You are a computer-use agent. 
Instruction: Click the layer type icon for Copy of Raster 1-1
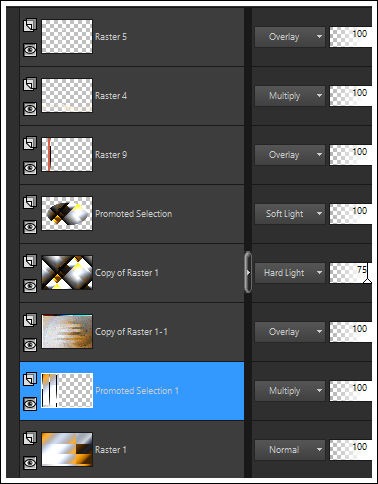tap(30, 320)
